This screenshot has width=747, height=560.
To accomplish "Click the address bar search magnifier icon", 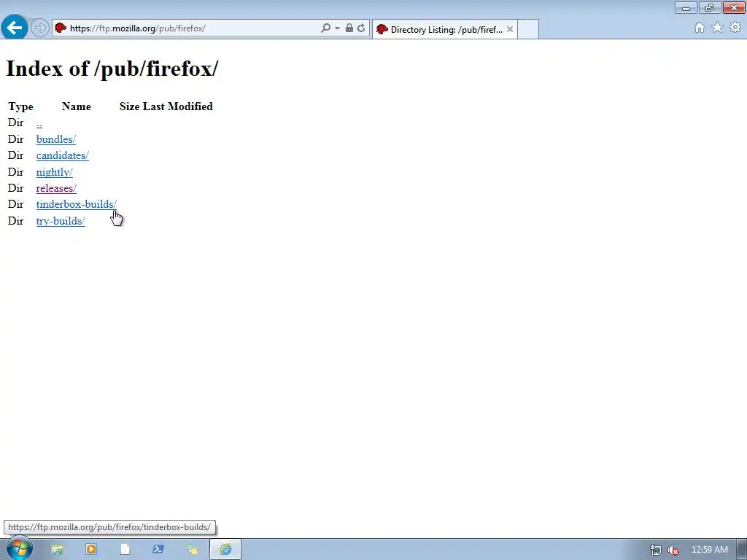I will [325, 28].
